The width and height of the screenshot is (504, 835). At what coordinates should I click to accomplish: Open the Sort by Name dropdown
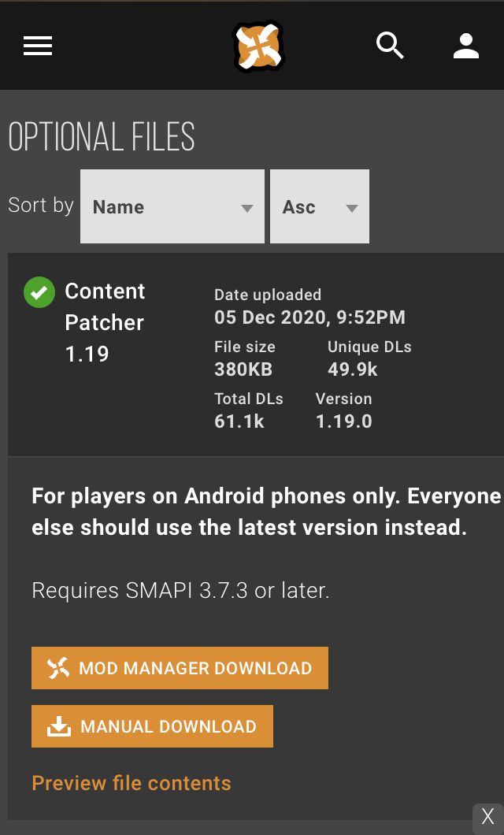click(x=172, y=207)
